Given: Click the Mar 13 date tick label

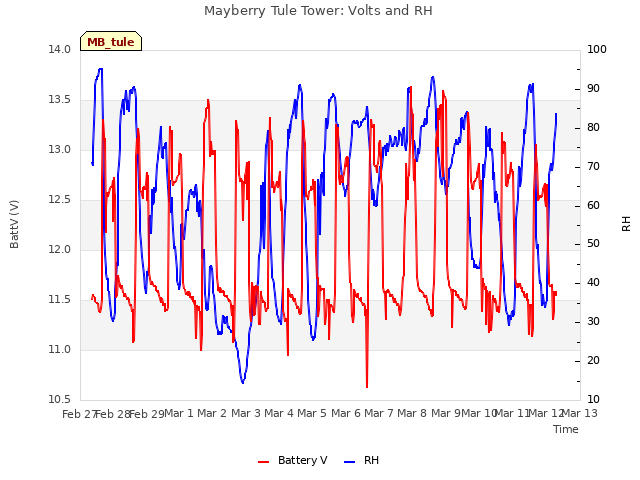Looking at the screenshot, I should (580, 413).
